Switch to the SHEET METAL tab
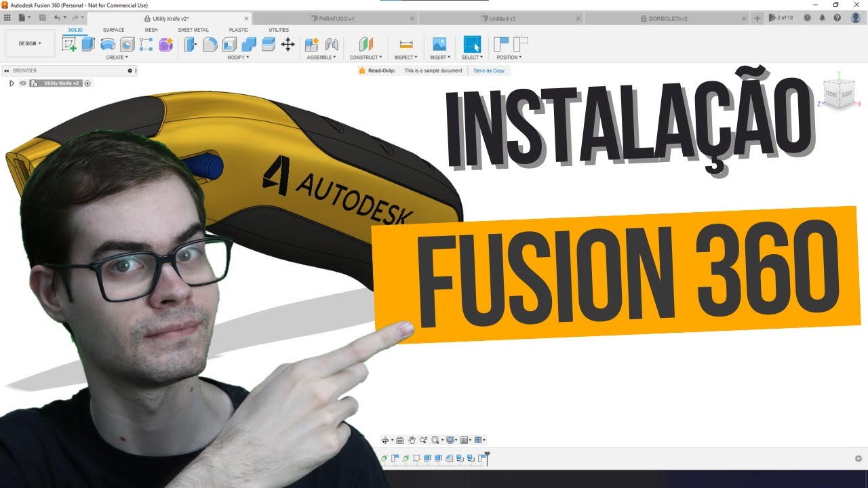 pos(193,30)
